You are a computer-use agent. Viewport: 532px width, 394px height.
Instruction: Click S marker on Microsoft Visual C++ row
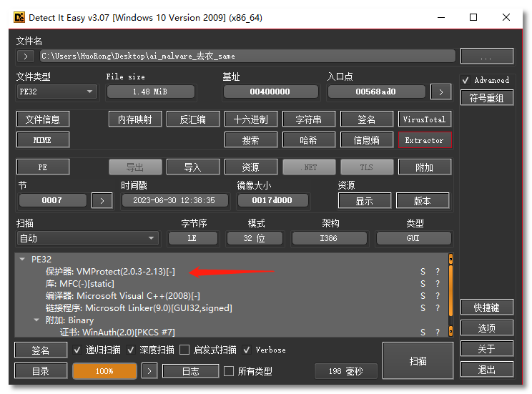(423, 296)
